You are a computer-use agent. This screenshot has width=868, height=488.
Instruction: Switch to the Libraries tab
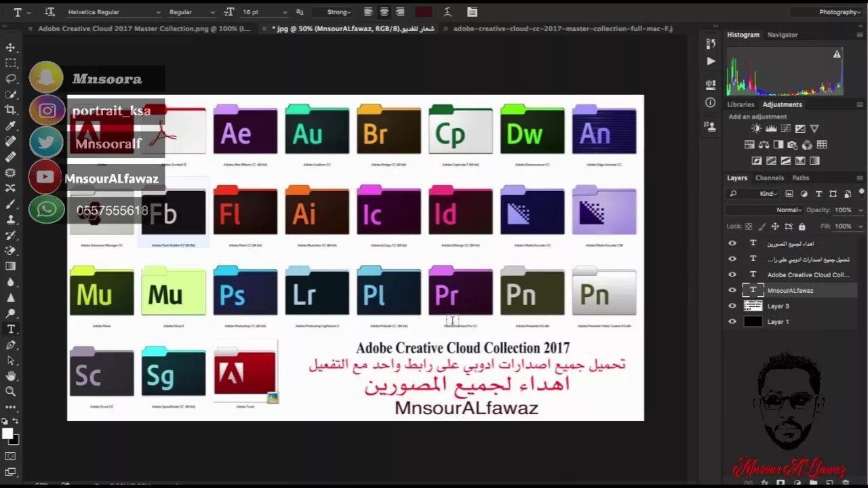(x=741, y=104)
